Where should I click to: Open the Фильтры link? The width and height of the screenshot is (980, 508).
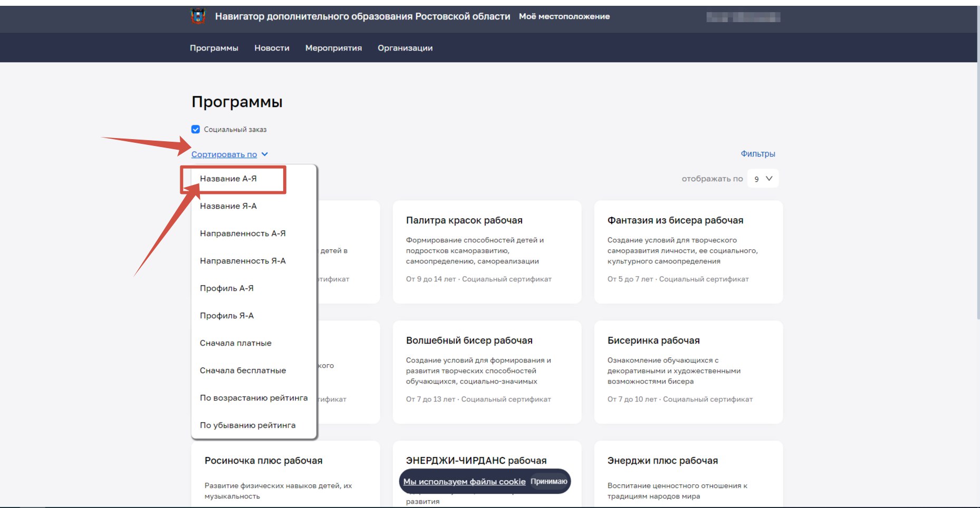(x=757, y=154)
